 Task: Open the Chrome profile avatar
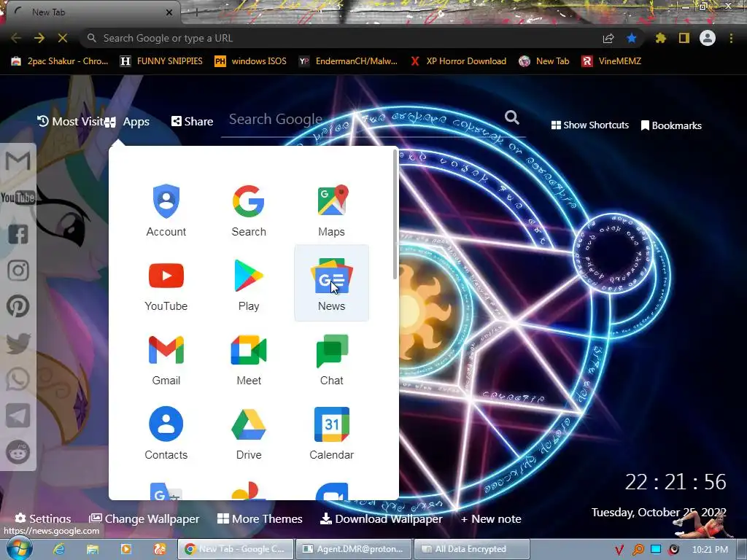(708, 38)
